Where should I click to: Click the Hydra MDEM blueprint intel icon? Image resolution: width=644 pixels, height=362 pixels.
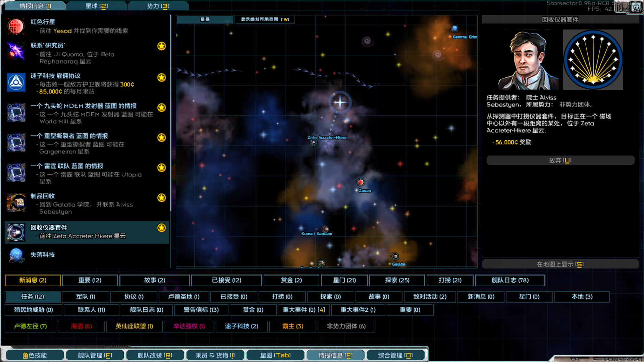(16, 112)
